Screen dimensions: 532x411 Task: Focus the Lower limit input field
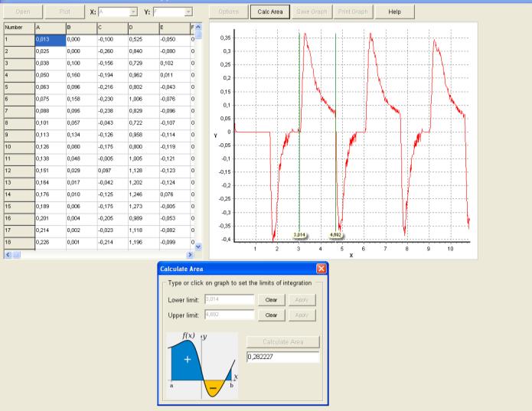click(230, 299)
